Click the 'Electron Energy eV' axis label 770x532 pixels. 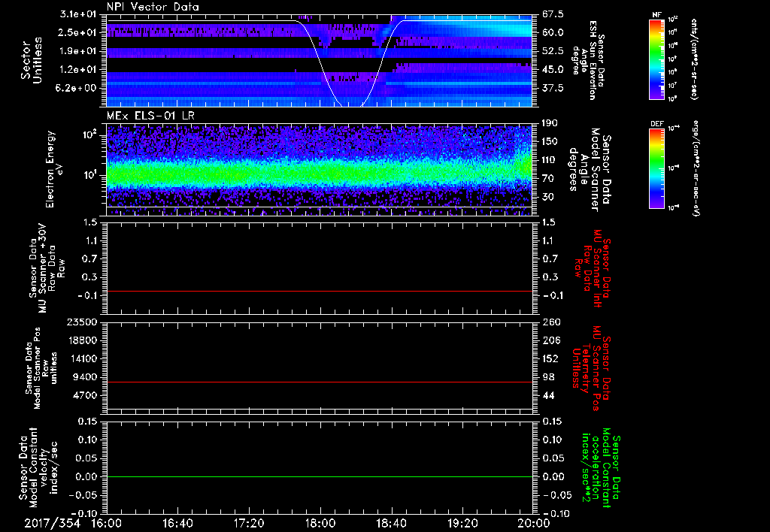coord(53,169)
